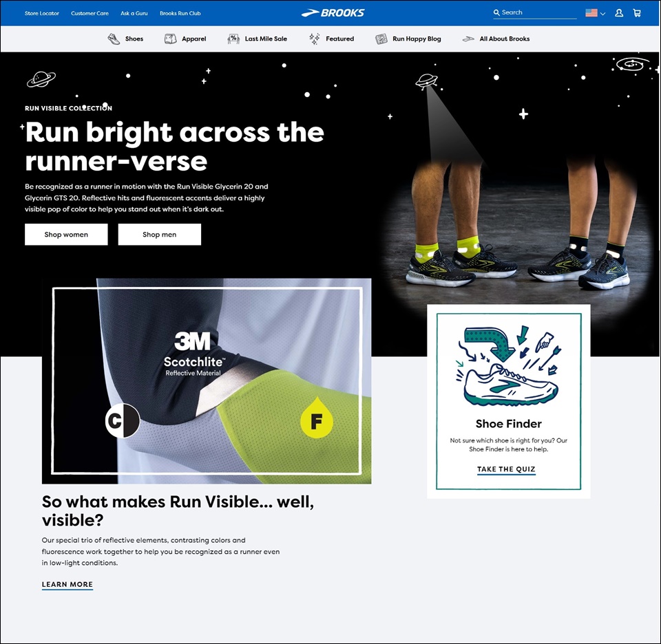Click the sparkle icon beside Featured
This screenshot has height=644, width=661.
315,39
